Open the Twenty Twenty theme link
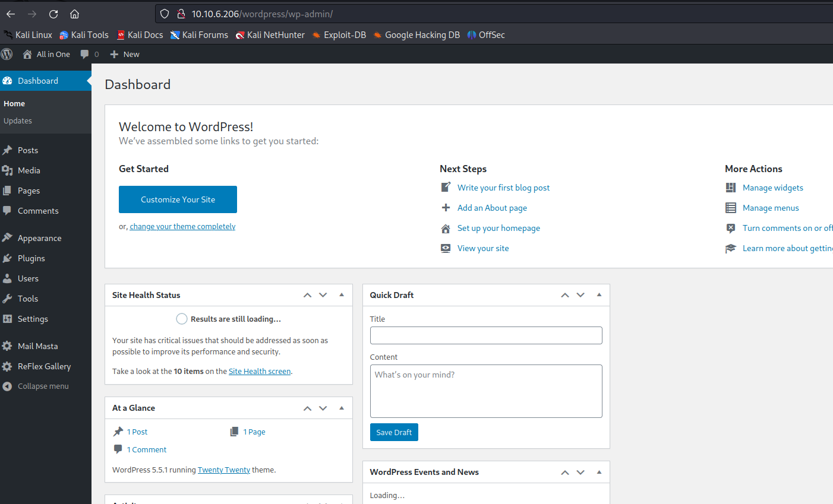The image size is (833, 504). 224,470
